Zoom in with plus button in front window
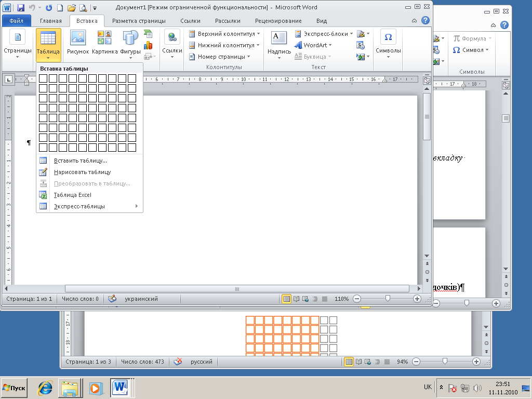532x399 pixels. 417,299
